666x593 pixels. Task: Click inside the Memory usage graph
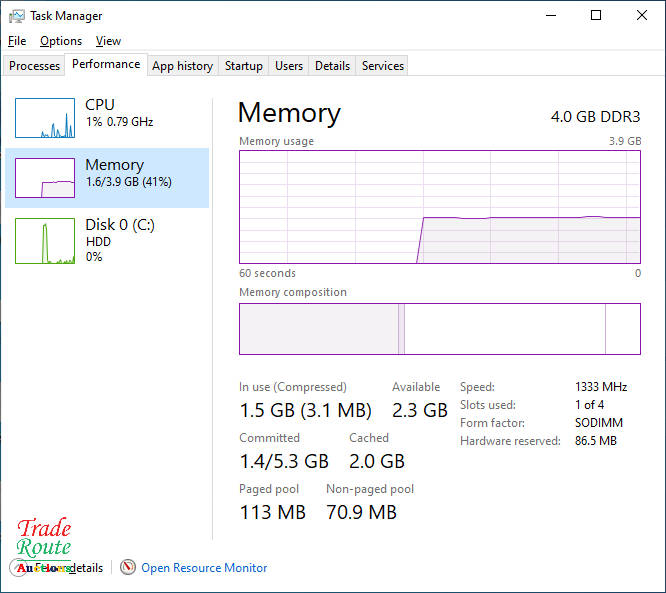pos(439,207)
